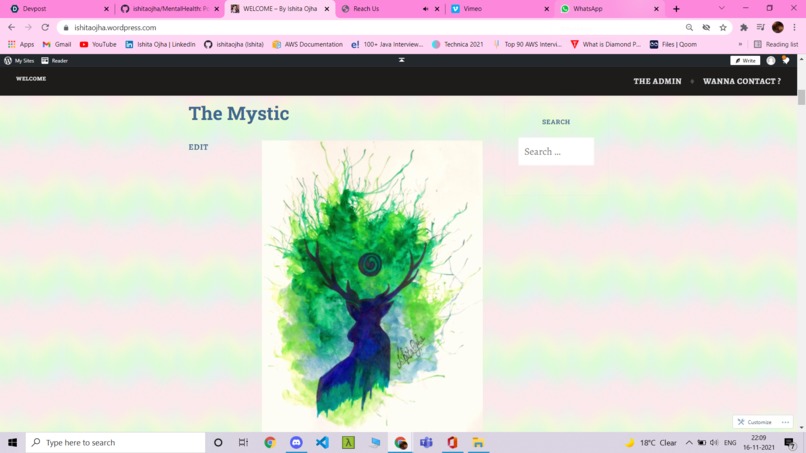The image size is (806, 453).
Task: Open the WordPress My Sites menu
Action: [19, 61]
